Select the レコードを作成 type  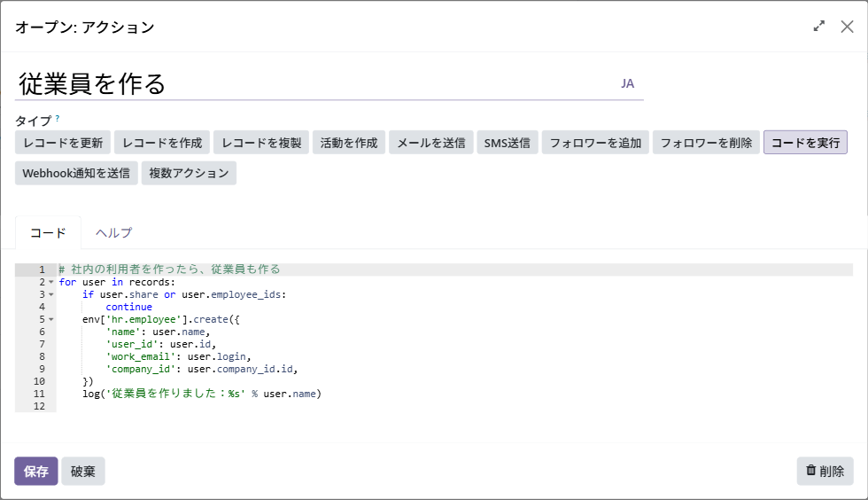162,143
